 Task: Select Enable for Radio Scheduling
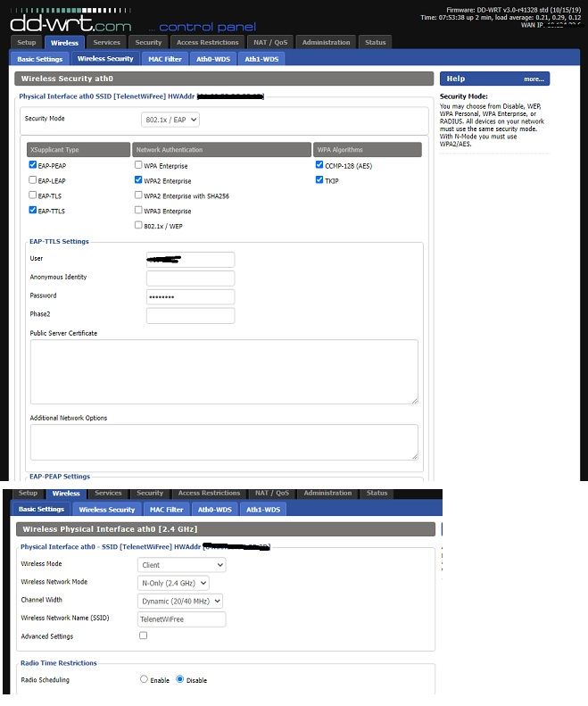coord(145,680)
